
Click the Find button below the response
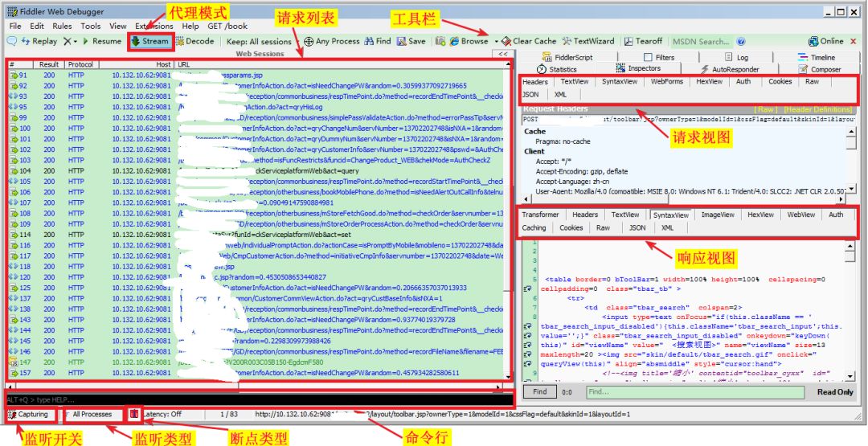540,392
